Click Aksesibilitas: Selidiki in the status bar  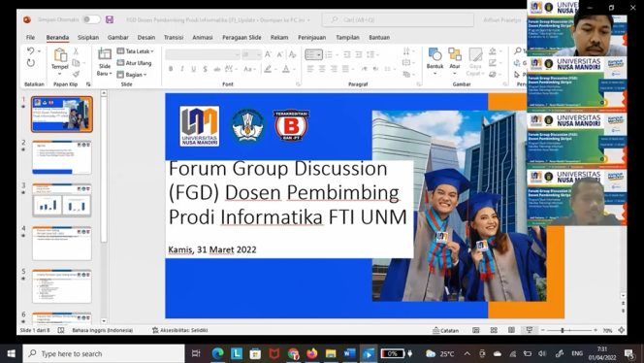[x=179, y=330]
